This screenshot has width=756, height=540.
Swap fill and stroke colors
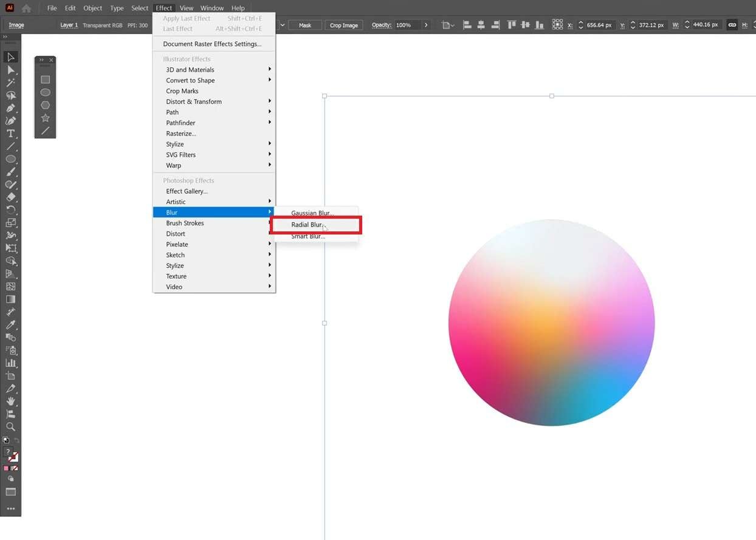(17, 440)
